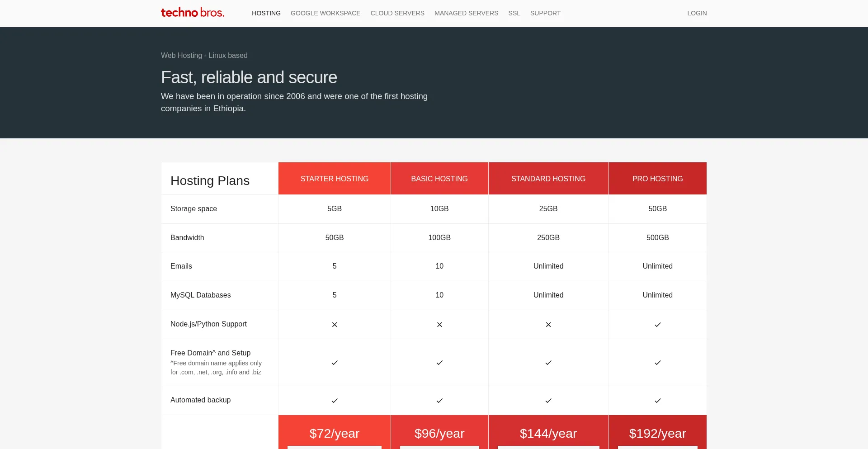
Task: Click the Login link
Action: 697,13
